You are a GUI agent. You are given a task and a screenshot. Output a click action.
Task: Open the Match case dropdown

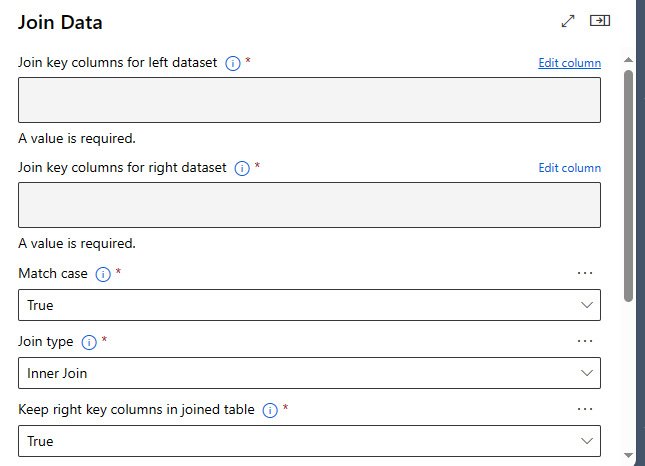tap(309, 305)
